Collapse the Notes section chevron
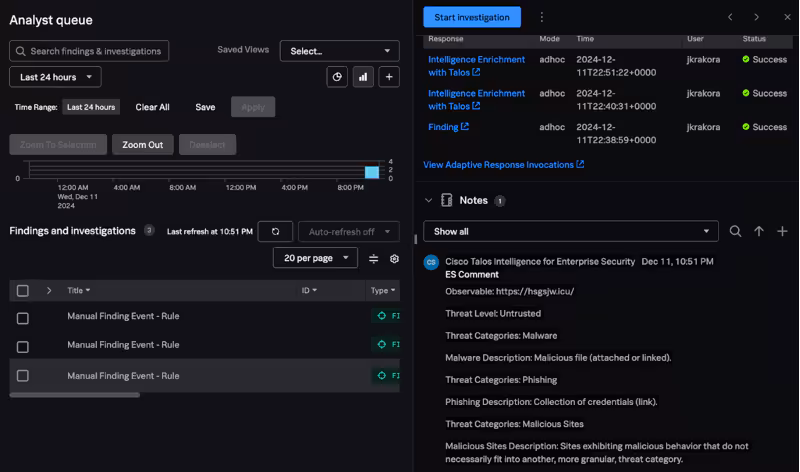 click(429, 201)
